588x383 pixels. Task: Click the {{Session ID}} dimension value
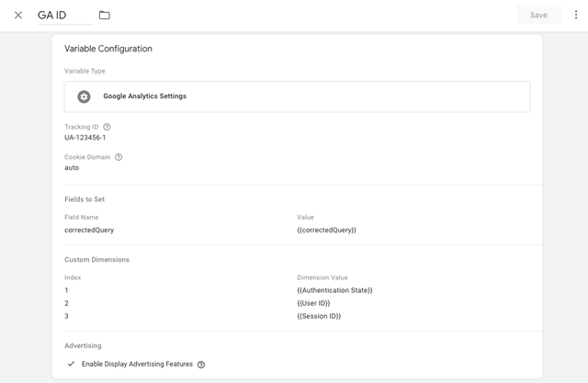point(319,316)
